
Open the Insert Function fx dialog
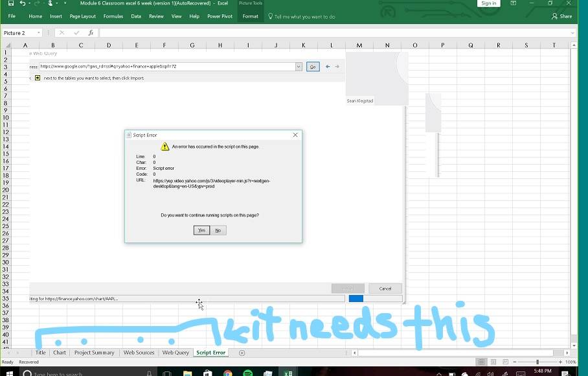(91, 33)
